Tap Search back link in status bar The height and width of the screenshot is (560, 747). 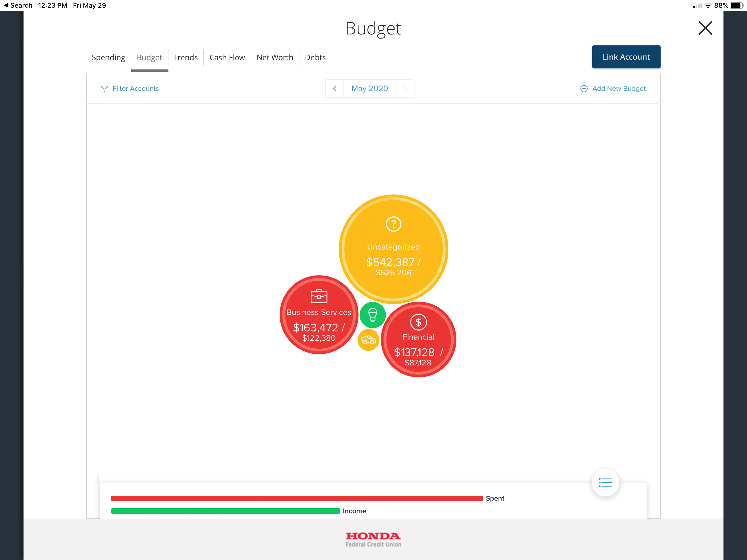coord(18,5)
